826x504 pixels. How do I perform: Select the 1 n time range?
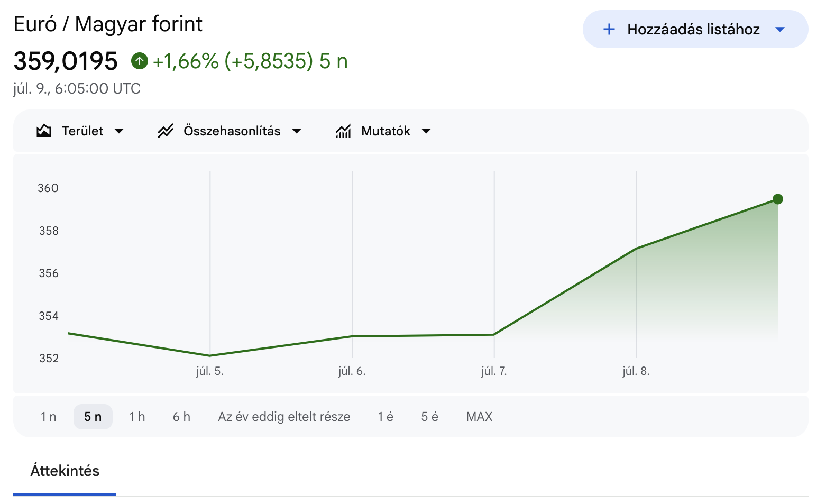click(48, 417)
